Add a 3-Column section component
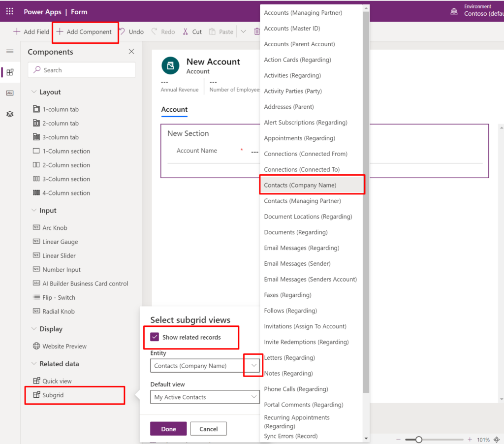The image size is (504, 444). click(x=62, y=179)
